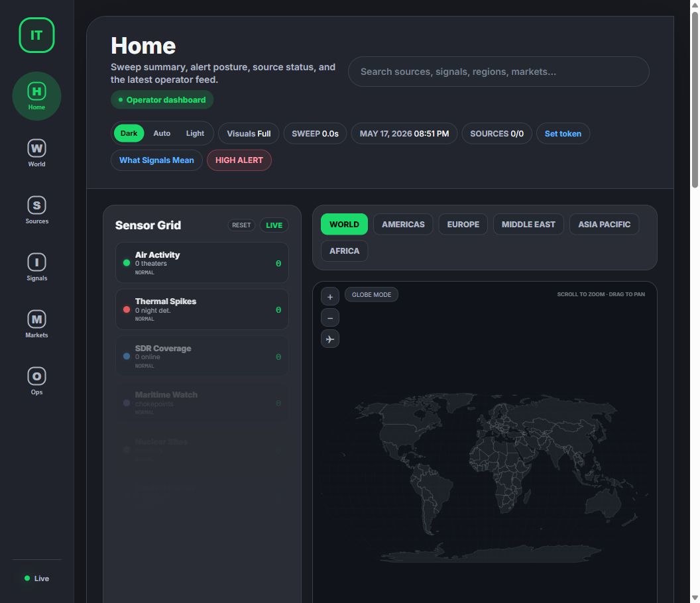Screen dimensions: 700x603
Task: Open the Markets sidebar section
Action: click(x=36, y=325)
